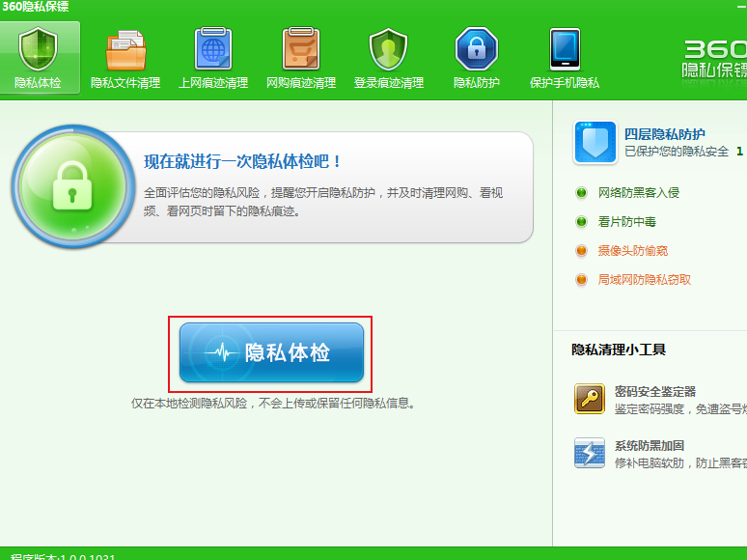Open the 上网痕迹清理 globe clipboard icon
The width and height of the screenshot is (747, 560).
tap(213, 48)
